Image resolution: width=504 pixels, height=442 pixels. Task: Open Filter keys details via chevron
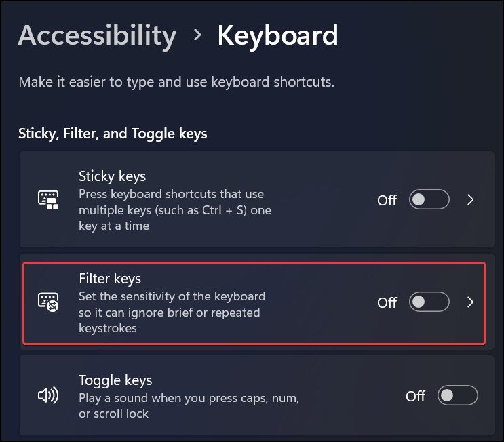pos(471,302)
